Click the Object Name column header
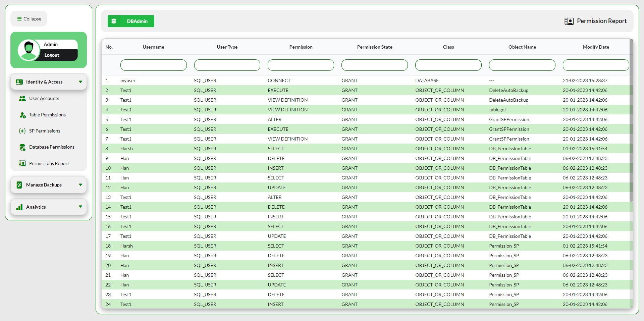This screenshot has height=321, width=644. tap(522, 47)
